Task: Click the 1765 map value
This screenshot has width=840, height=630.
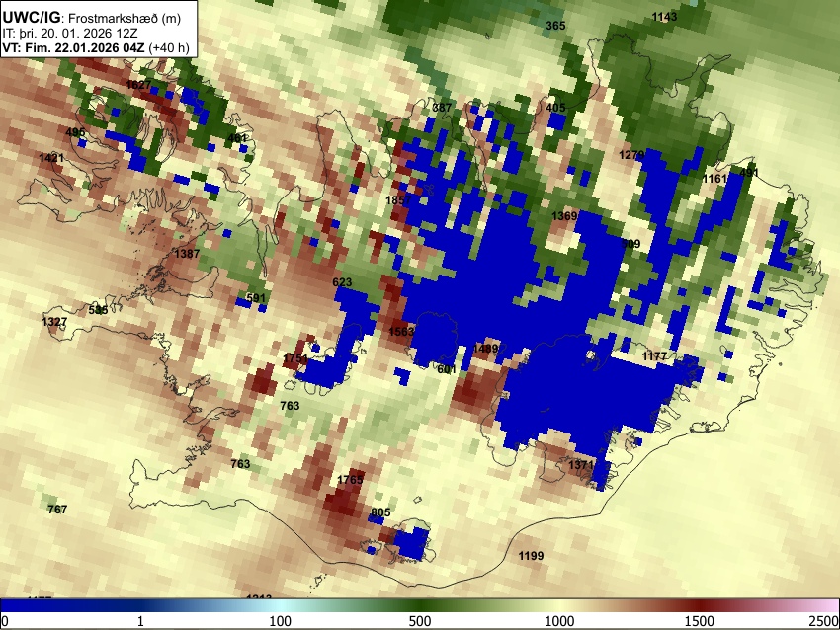Action: click(351, 480)
